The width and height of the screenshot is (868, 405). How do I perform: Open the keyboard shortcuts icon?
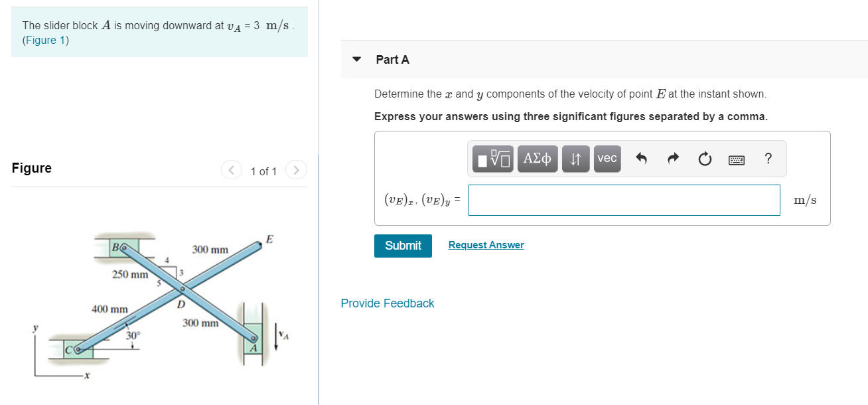pos(737,159)
